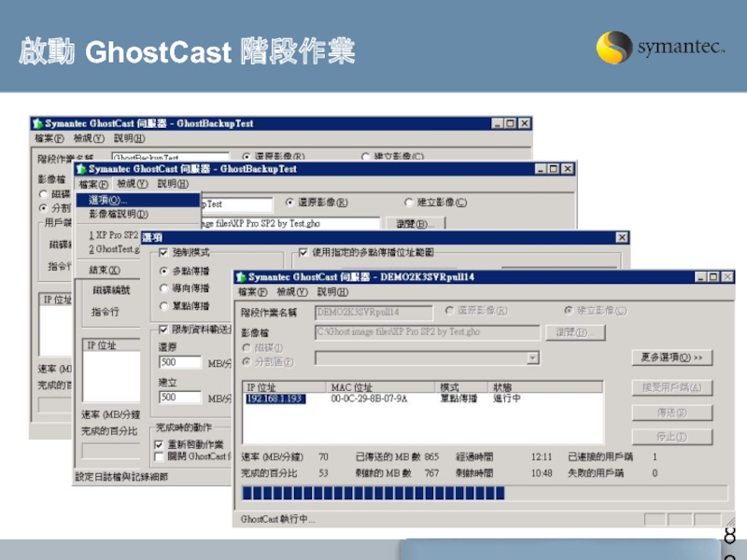Click the MAC 位址 column header

coord(380,387)
